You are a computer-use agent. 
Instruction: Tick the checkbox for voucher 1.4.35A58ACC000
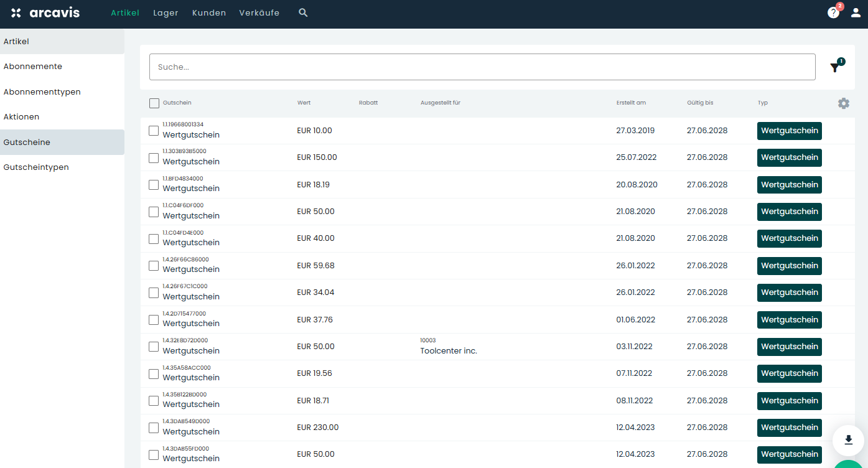click(x=154, y=374)
